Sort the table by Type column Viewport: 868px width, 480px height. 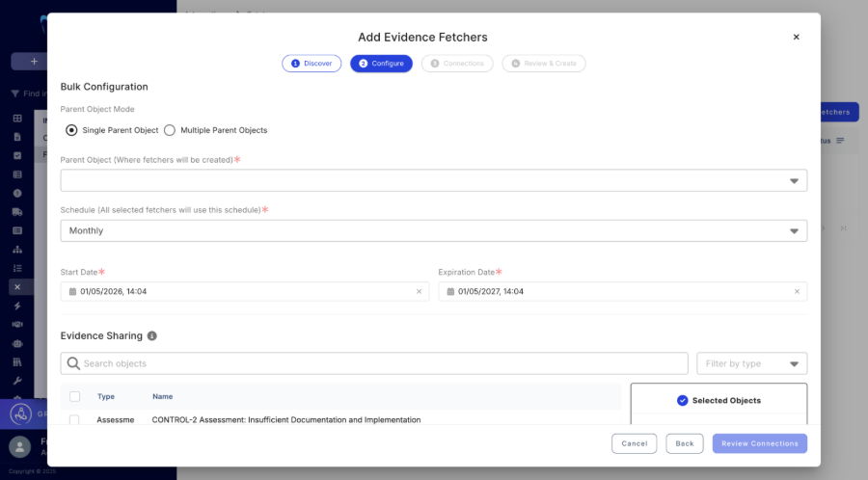coord(106,396)
